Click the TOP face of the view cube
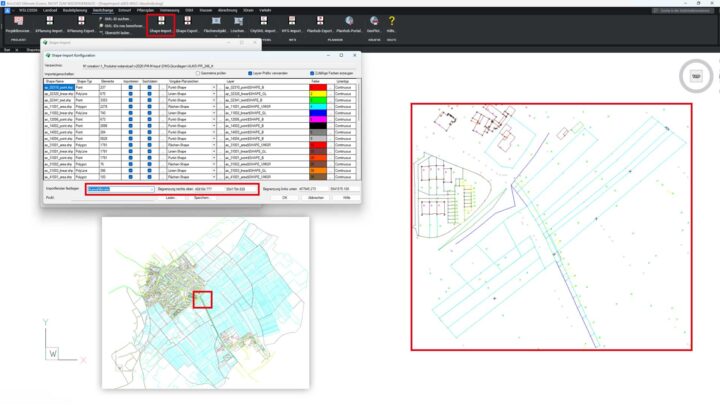 696,76
